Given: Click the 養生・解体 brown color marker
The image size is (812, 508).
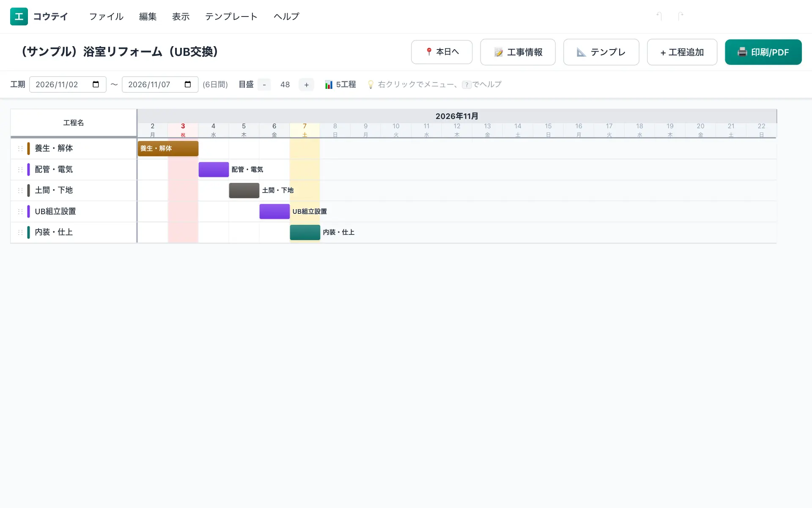Looking at the screenshot, I should point(28,148).
